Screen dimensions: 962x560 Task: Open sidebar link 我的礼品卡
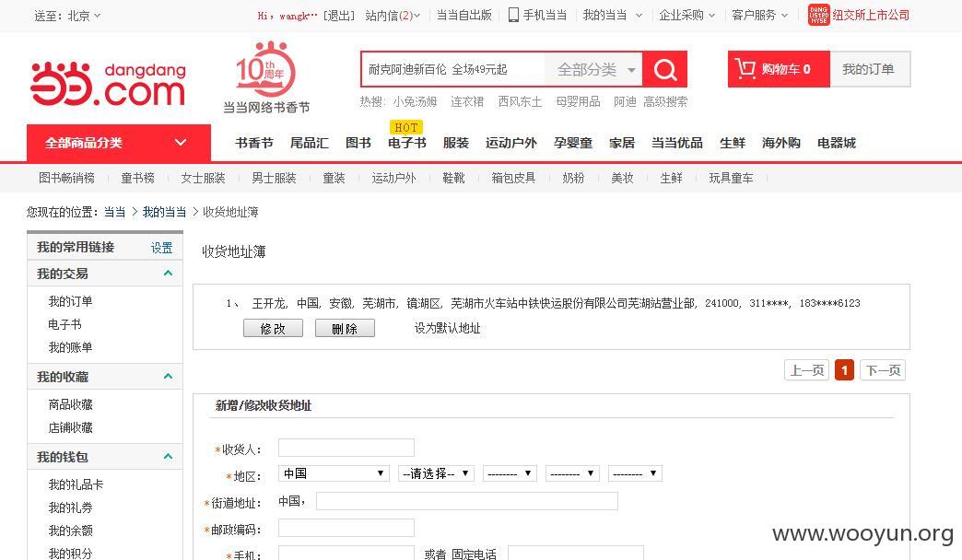click(76, 484)
